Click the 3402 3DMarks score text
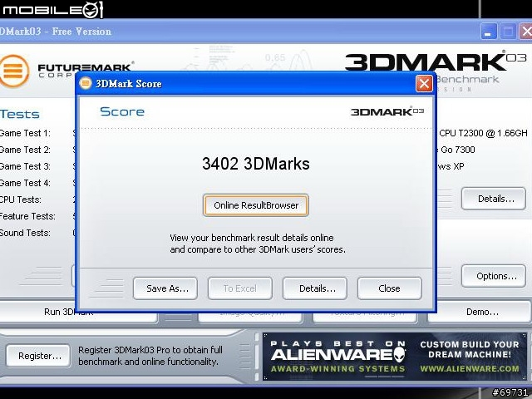 pyautogui.click(x=256, y=164)
